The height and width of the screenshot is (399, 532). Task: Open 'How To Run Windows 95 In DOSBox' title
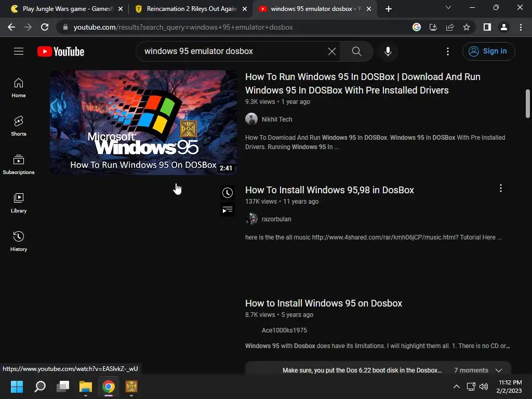pos(363,84)
